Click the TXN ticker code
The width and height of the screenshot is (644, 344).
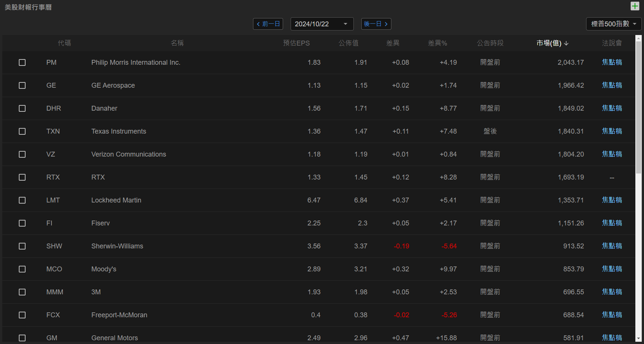(53, 131)
